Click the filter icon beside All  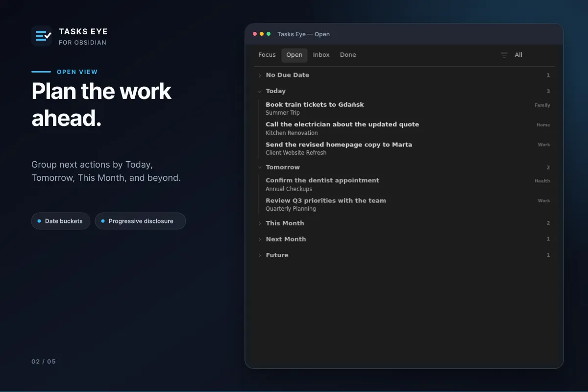[504, 55]
